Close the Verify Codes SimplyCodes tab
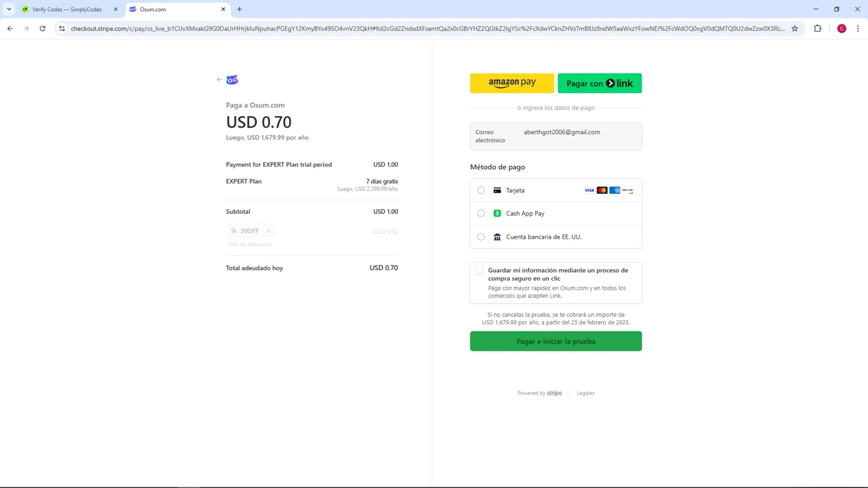 pos(115,9)
